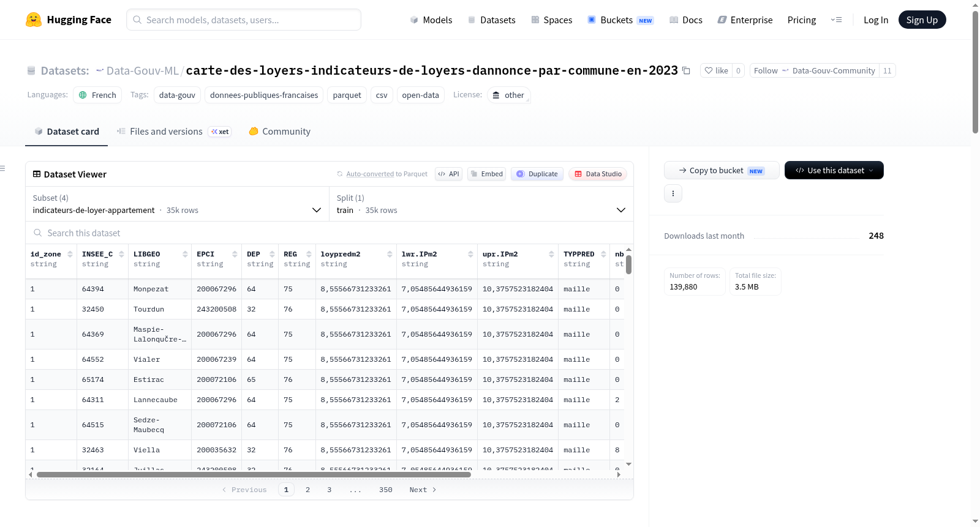Image resolution: width=980 pixels, height=527 pixels.
Task: Open the more navigation options menu icon
Action: point(836,20)
